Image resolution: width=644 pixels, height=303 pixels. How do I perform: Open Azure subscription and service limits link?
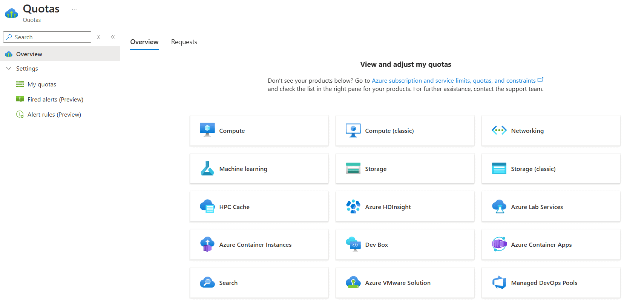click(454, 80)
